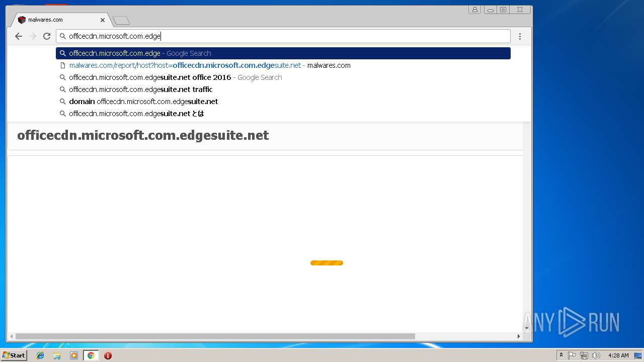This screenshot has height=362, width=644.
Task: Open the malwares.com report host suggestion
Action: click(283, 65)
